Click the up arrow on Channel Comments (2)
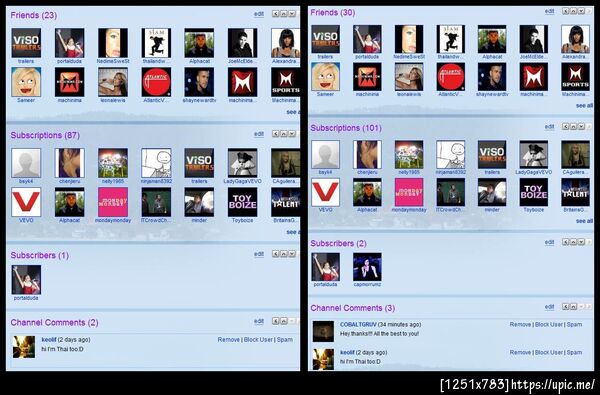The width and height of the screenshot is (600, 395). pos(284,321)
